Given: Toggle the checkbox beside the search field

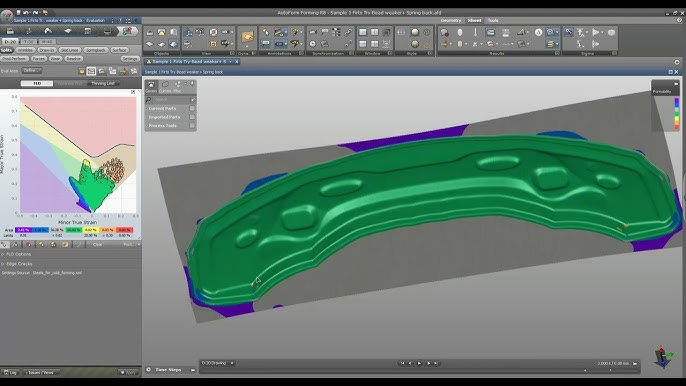Looking at the screenshot, I should click(192, 100).
